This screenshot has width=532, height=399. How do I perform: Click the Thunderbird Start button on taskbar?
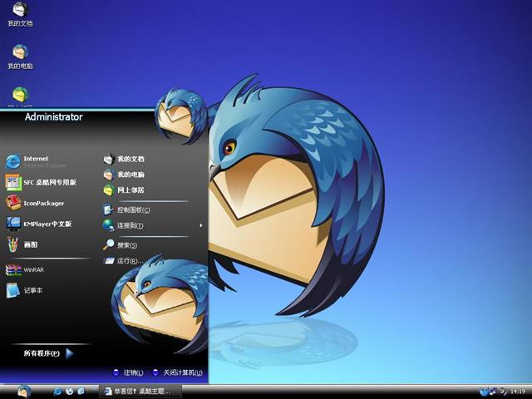[23, 391]
